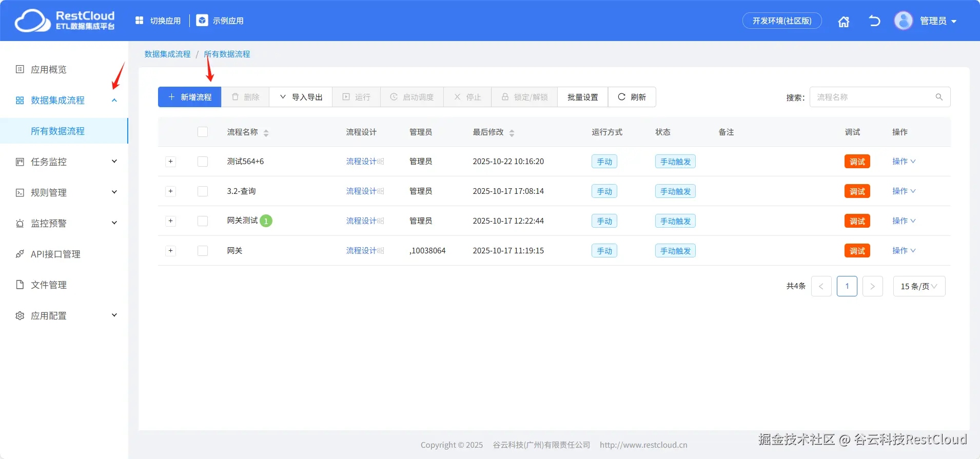Click the back arrow icon in header
The height and width of the screenshot is (459, 980).
pyautogui.click(x=874, y=21)
